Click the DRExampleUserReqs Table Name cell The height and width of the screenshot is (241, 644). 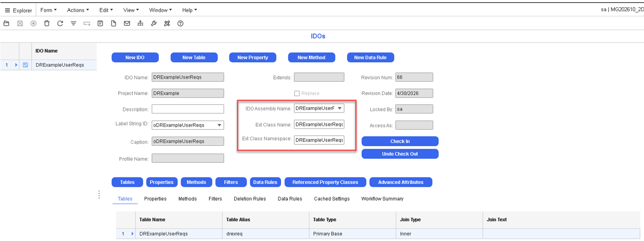(179, 234)
